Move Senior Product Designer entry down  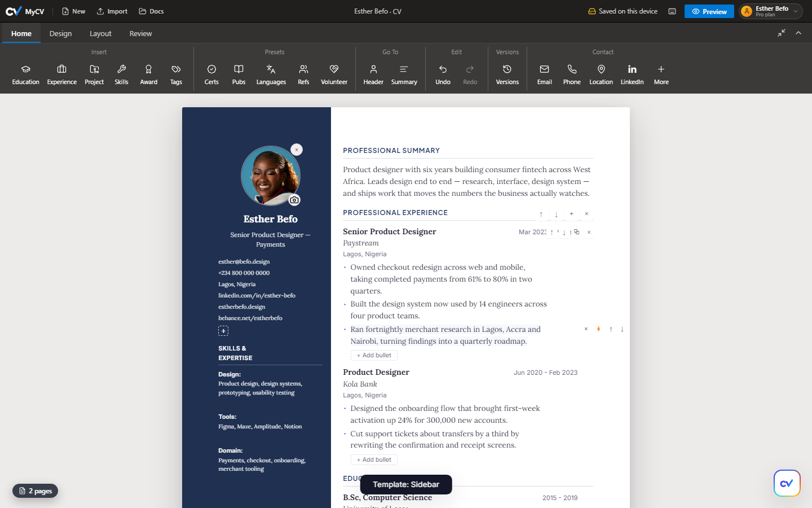pyautogui.click(x=564, y=232)
